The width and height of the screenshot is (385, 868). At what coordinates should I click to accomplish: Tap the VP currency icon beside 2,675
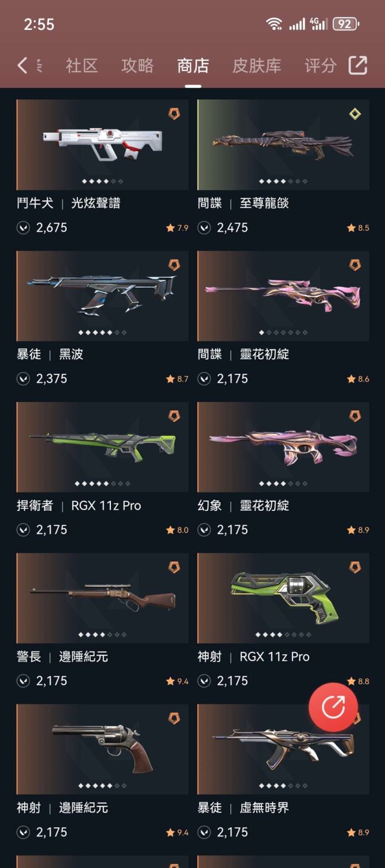click(23, 228)
